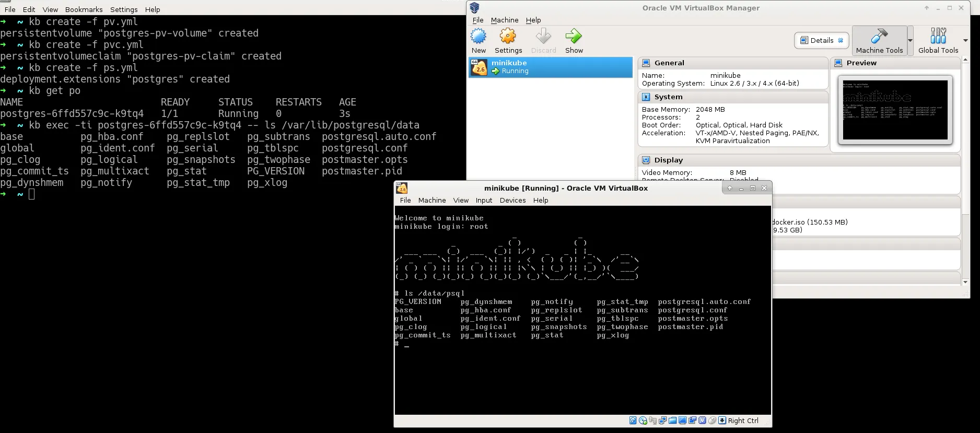Open the terminal Help menu
This screenshot has width=980, height=433.
(x=153, y=9)
